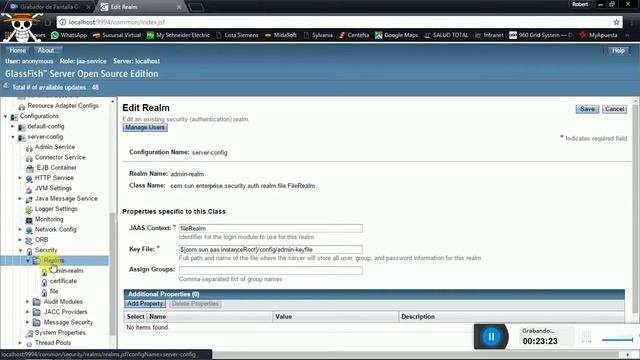The height and width of the screenshot is (360, 640).
Task: Open Admin Service node
Action: pos(55,147)
